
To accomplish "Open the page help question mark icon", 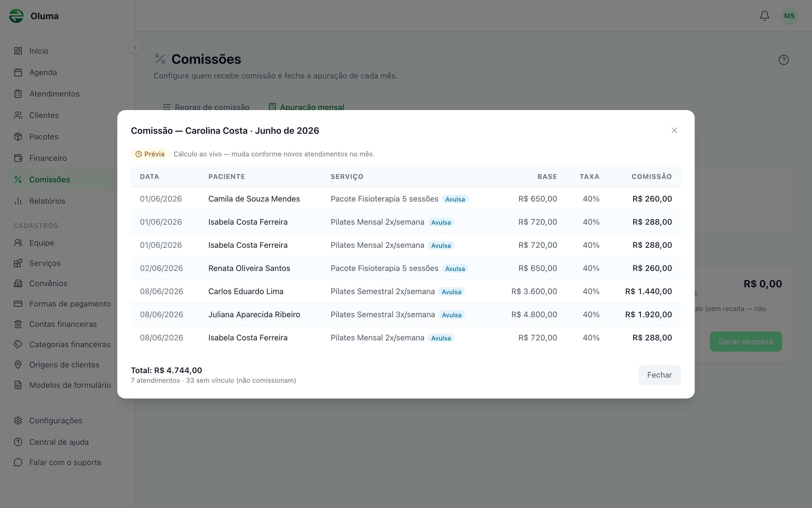I will [784, 60].
